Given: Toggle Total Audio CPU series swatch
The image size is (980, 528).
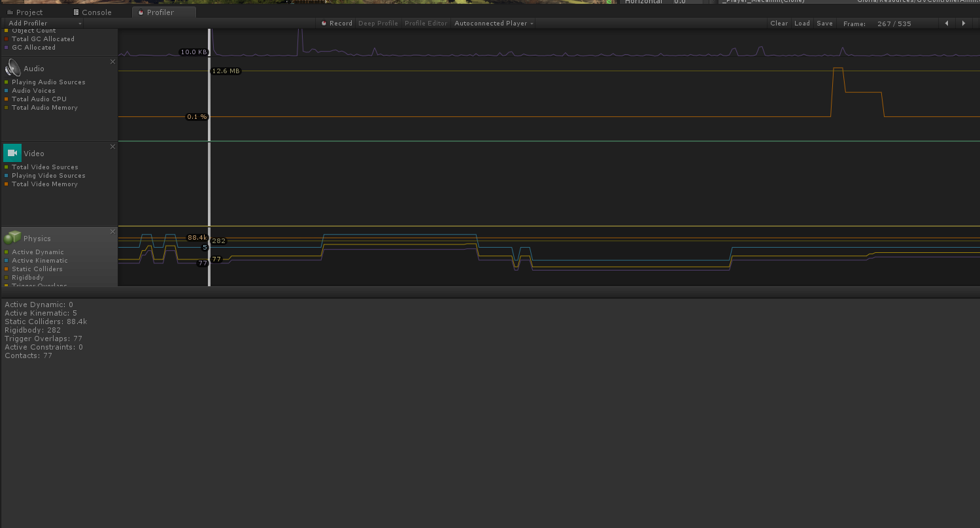Looking at the screenshot, I should (x=7, y=99).
